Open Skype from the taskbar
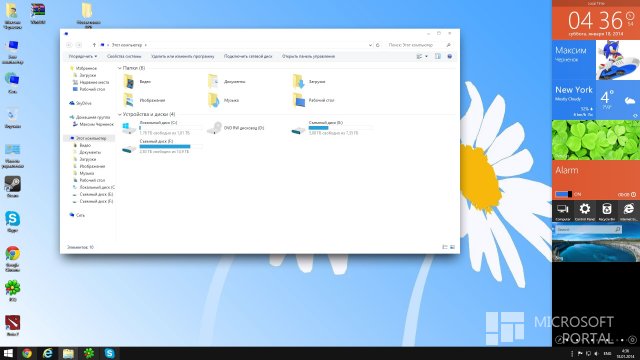The image size is (640, 360). pos(109,353)
